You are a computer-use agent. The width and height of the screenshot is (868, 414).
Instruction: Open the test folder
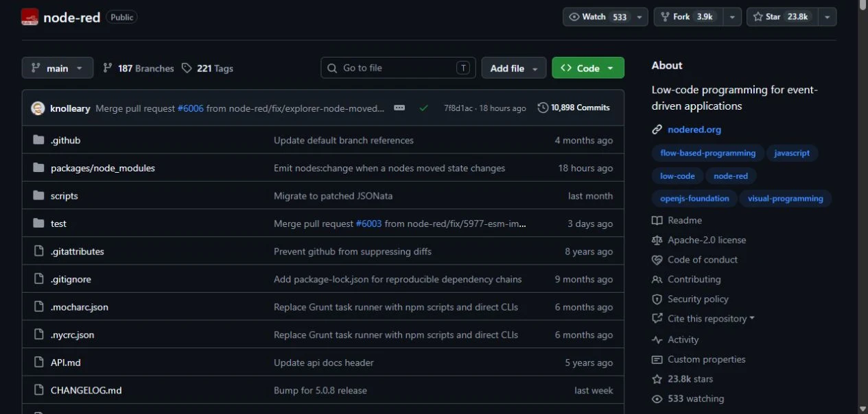coord(58,223)
